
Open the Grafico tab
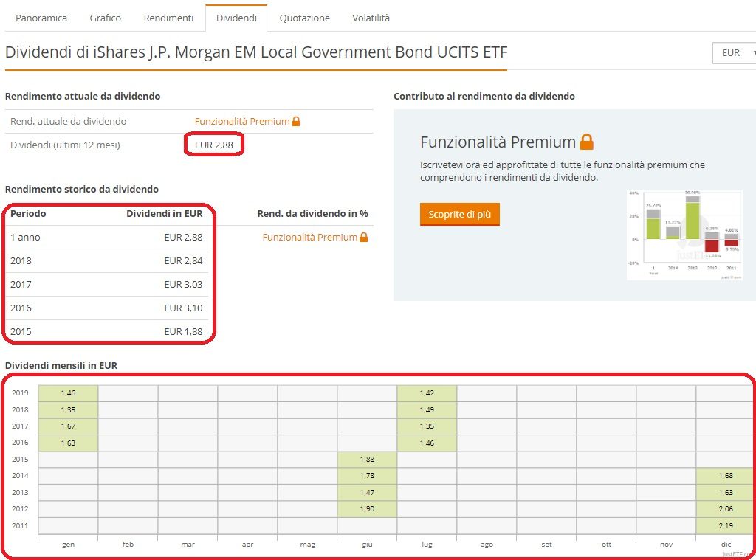pos(105,18)
